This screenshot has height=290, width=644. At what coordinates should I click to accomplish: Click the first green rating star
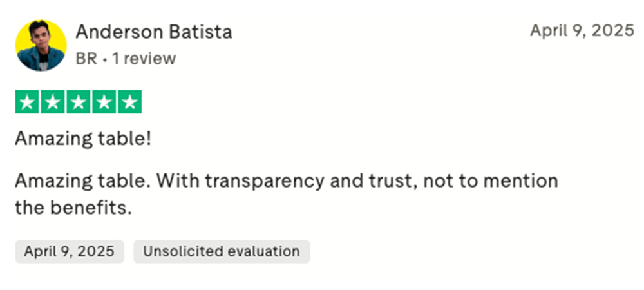pyautogui.click(x=26, y=102)
